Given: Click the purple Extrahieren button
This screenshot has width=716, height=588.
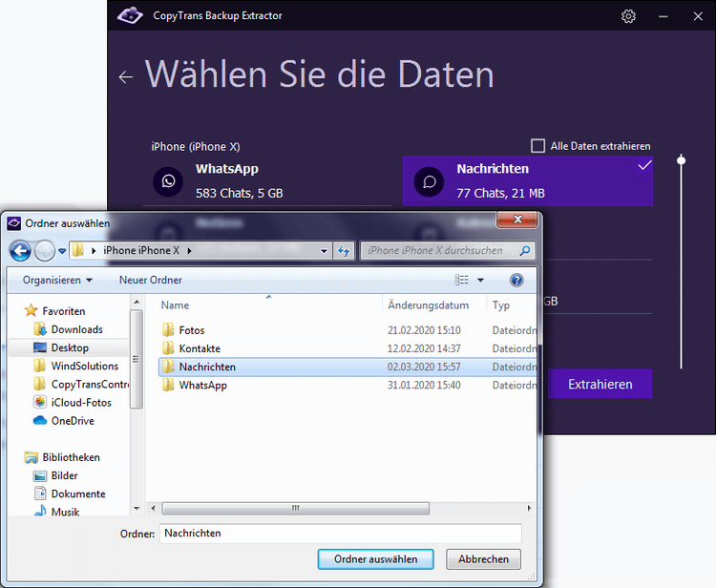Looking at the screenshot, I should (600, 384).
